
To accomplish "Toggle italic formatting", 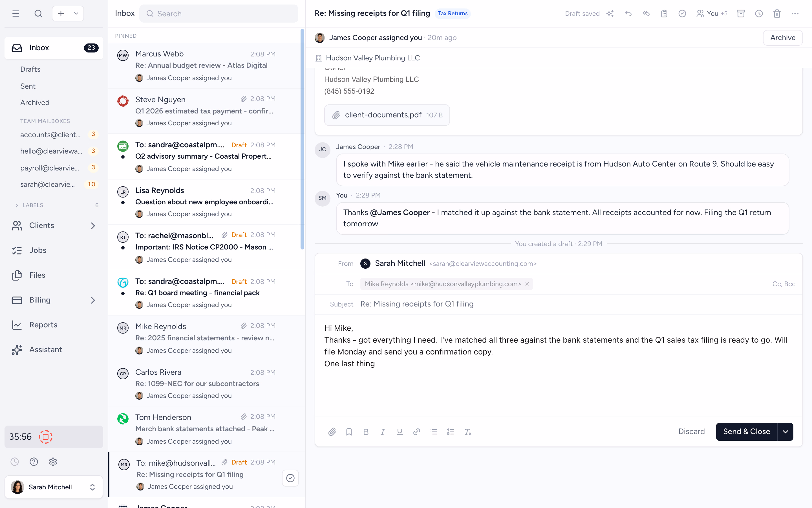I will tap(383, 432).
